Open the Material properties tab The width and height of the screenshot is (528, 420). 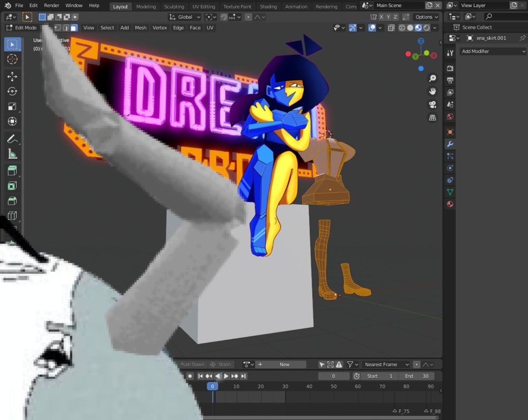[450, 204]
